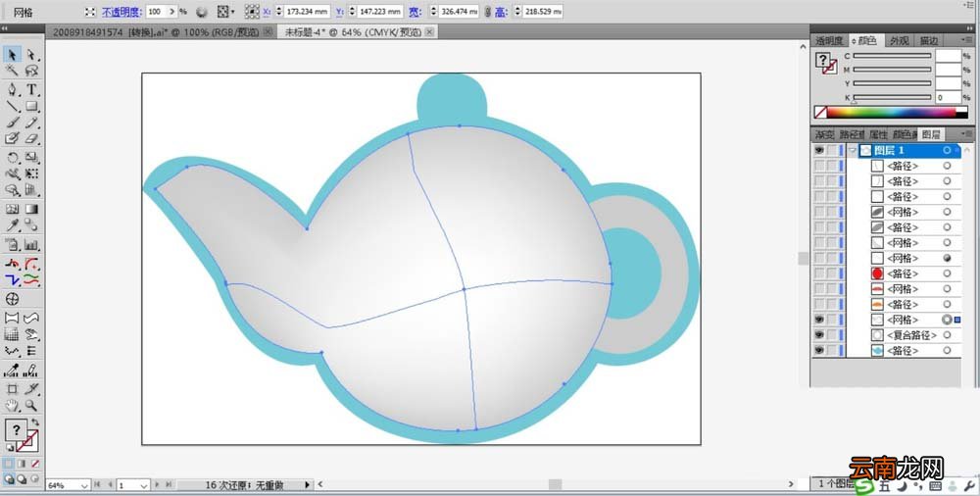Hide the bottom teal teapot 路径 row
This screenshot has height=496, width=980.
[x=818, y=350]
